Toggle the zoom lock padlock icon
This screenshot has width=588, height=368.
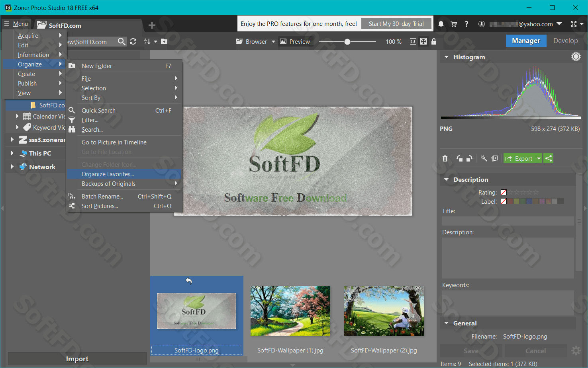434,41
